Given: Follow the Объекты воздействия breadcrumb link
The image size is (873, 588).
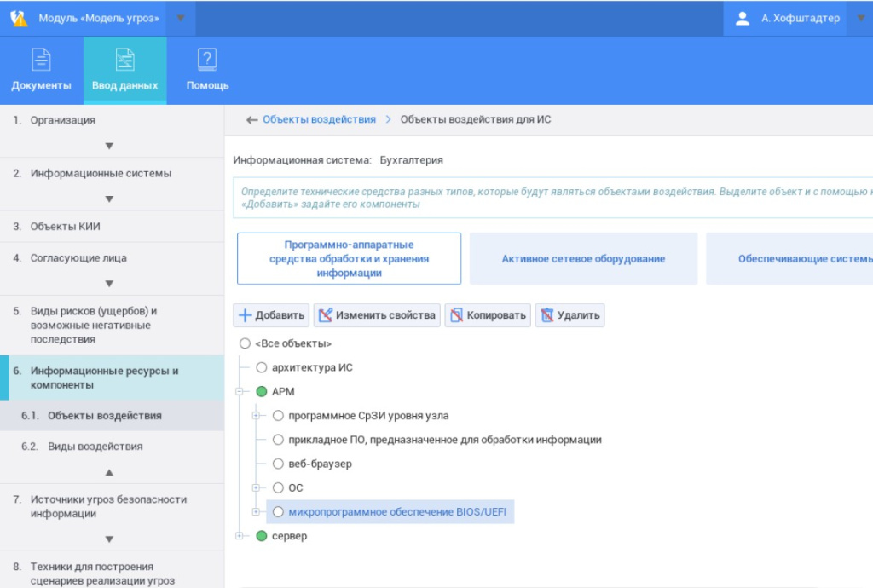Looking at the screenshot, I should (x=318, y=119).
